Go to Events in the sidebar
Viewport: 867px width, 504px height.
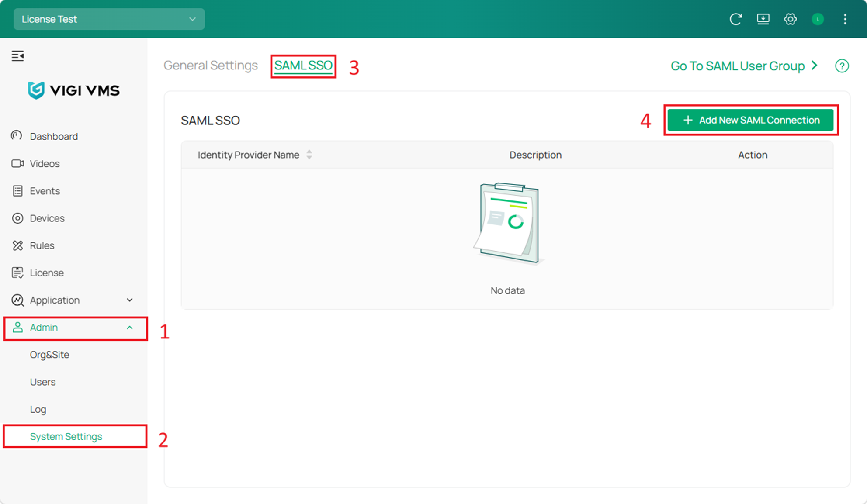[45, 191]
